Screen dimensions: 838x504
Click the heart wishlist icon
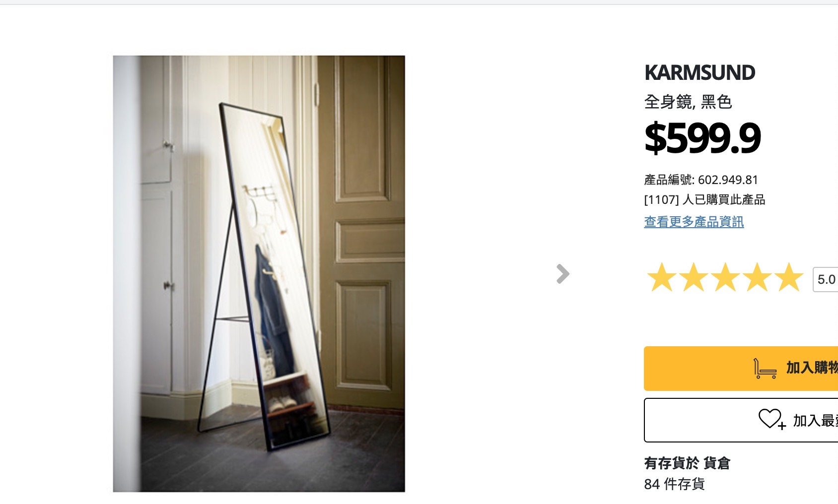click(771, 419)
